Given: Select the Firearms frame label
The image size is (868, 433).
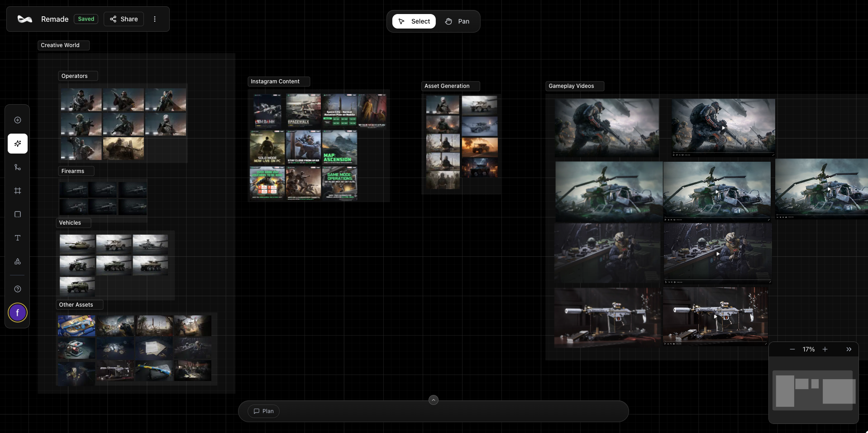Looking at the screenshot, I should [x=76, y=171].
